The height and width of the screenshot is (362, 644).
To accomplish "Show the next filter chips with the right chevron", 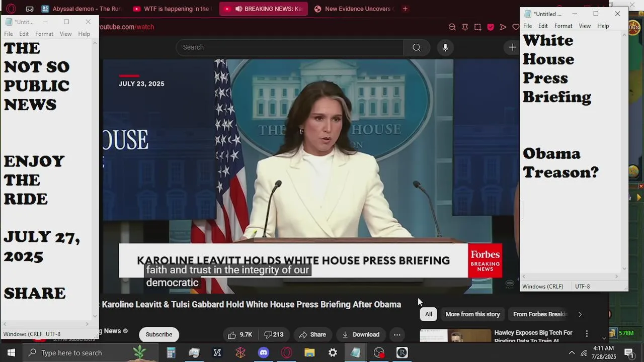I will click(x=580, y=314).
